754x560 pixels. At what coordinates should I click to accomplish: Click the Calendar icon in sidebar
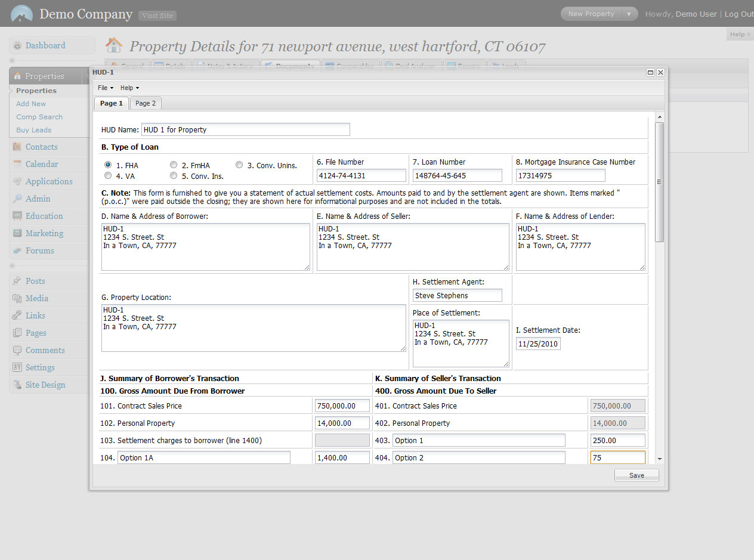(17, 165)
